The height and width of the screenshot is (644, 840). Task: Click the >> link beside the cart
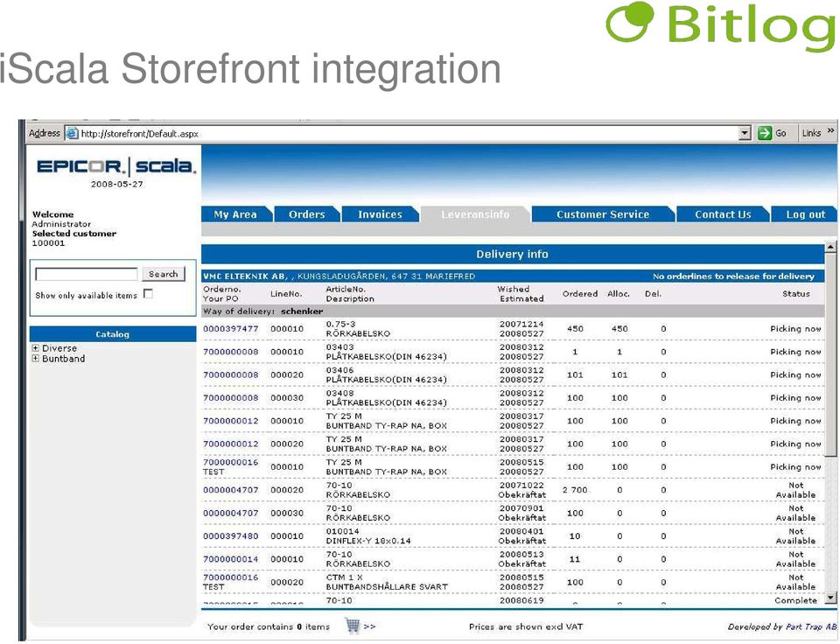point(369,626)
